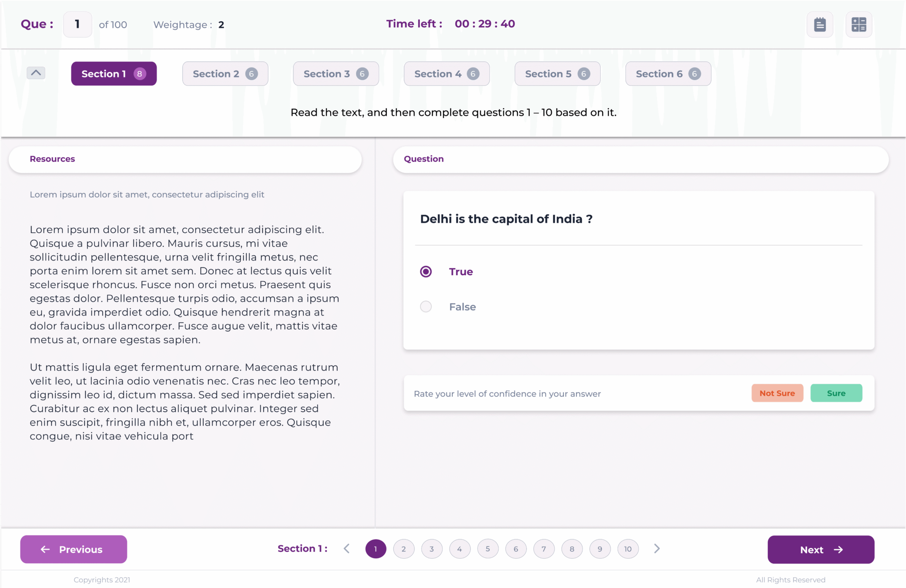Choose the False radio option
The image size is (906, 588).
pyautogui.click(x=426, y=307)
